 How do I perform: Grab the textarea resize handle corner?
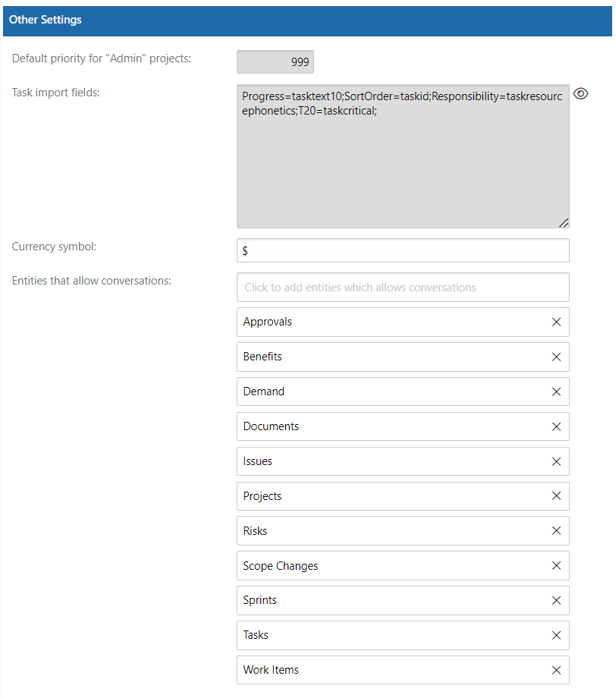564,223
